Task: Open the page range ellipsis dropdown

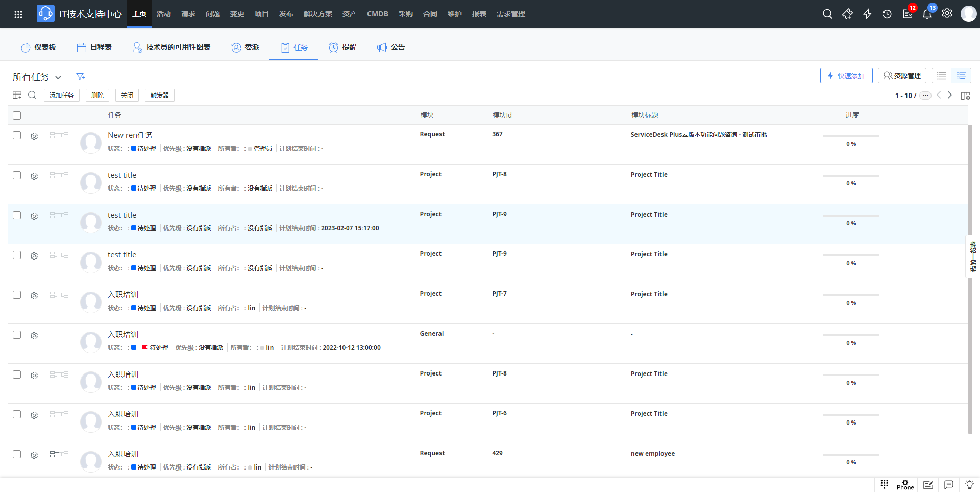Action: click(x=925, y=96)
